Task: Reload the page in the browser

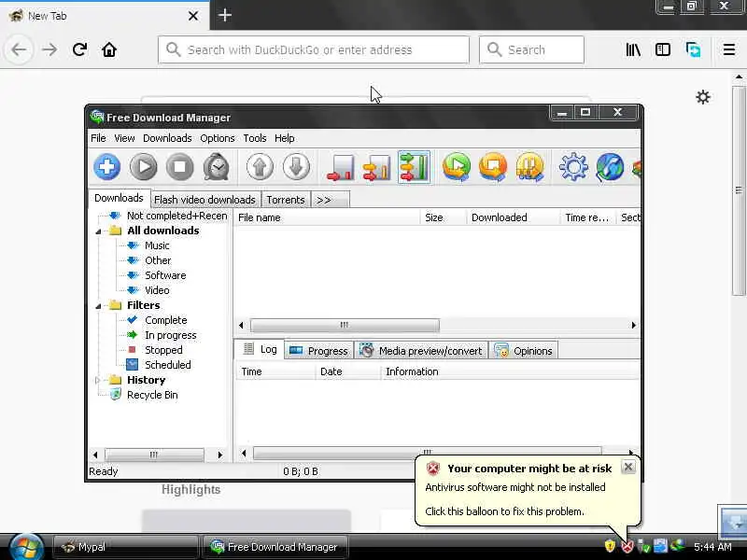Action: click(79, 49)
